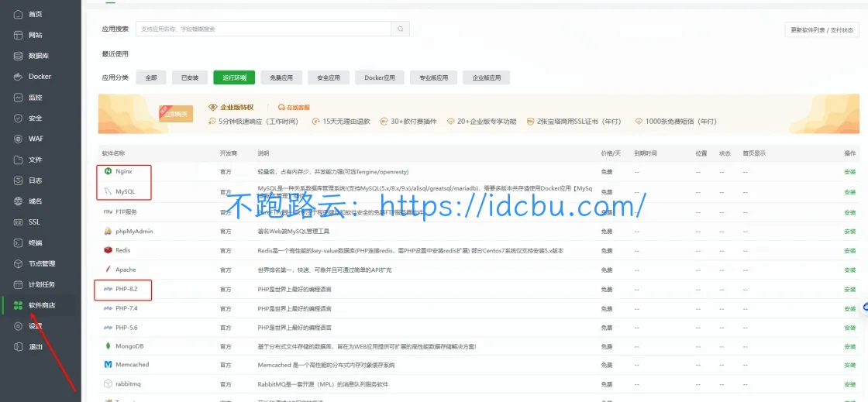This screenshot has width=868, height=402.
Task: Go to Docker in the sidebar
Action: pyautogui.click(x=40, y=77)
